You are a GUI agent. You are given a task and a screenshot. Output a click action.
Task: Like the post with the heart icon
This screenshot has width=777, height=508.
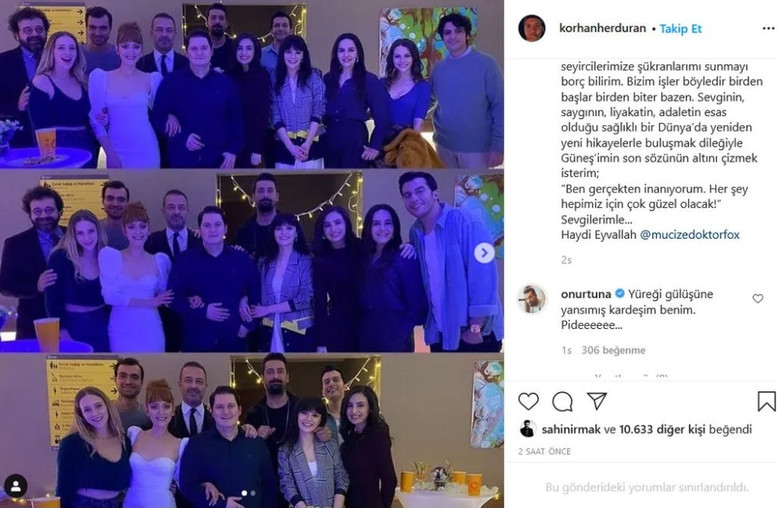[x=528, y=401]
